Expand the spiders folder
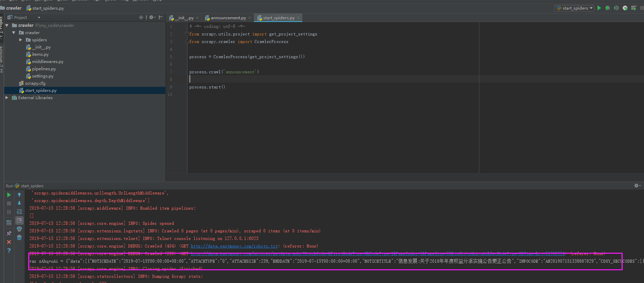This screenshot has height=283, width=644. pos(21,40)
